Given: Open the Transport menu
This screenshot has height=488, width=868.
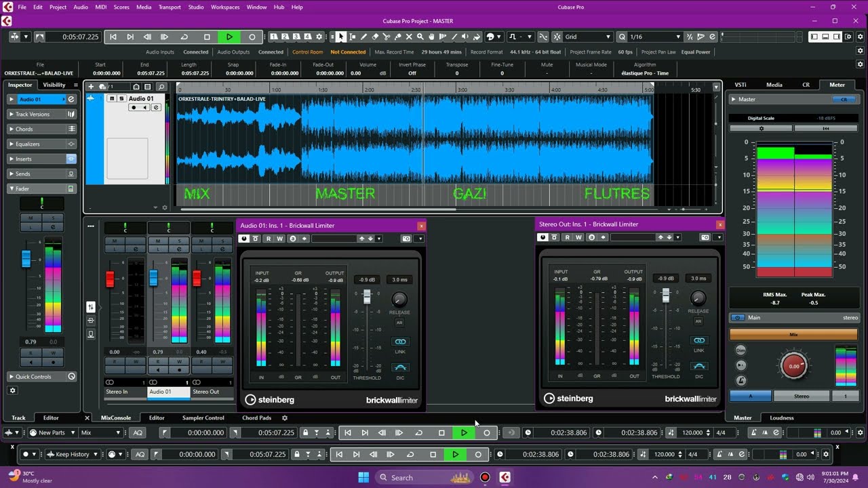Looking at the screenshot, I should click(x=169, y=7).
